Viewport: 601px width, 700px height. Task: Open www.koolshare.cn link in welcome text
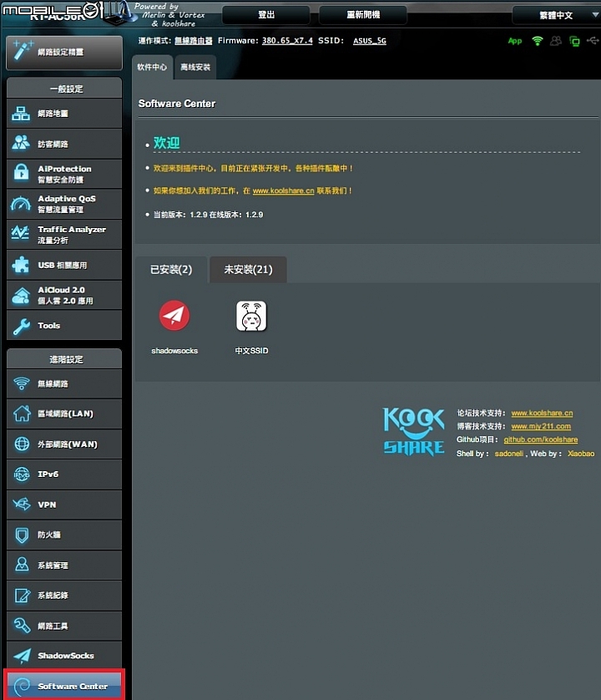click(283, 190)
